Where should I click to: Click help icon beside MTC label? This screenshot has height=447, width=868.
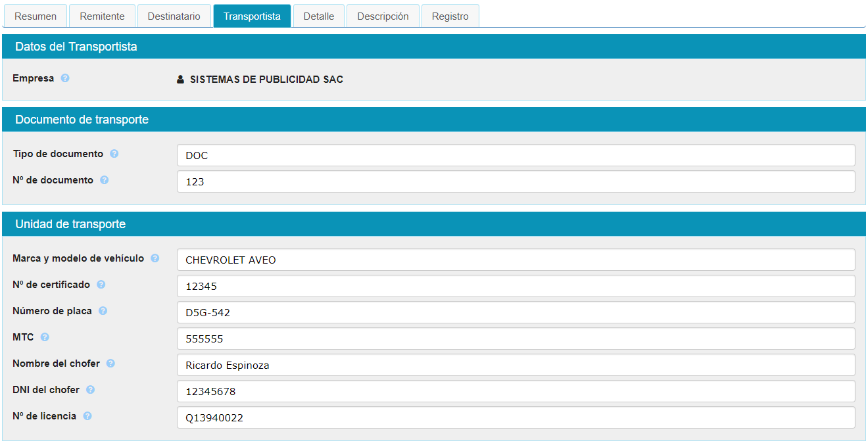(x=45, y=337)
